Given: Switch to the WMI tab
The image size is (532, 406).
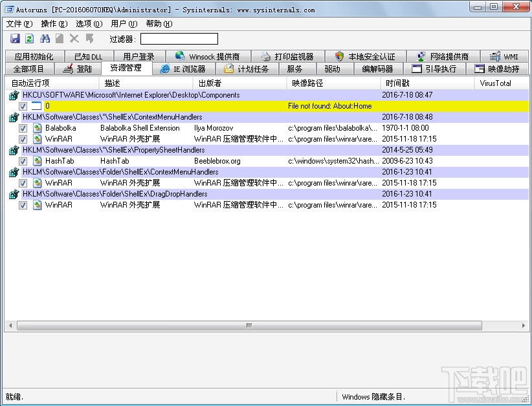Looking at the screenshot, I should click(505, 56).
